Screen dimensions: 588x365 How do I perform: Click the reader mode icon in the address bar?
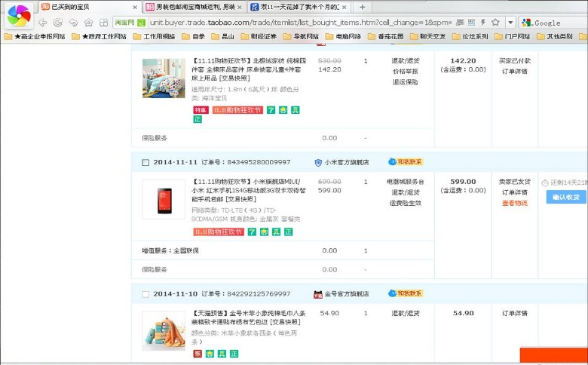point(460,23)
